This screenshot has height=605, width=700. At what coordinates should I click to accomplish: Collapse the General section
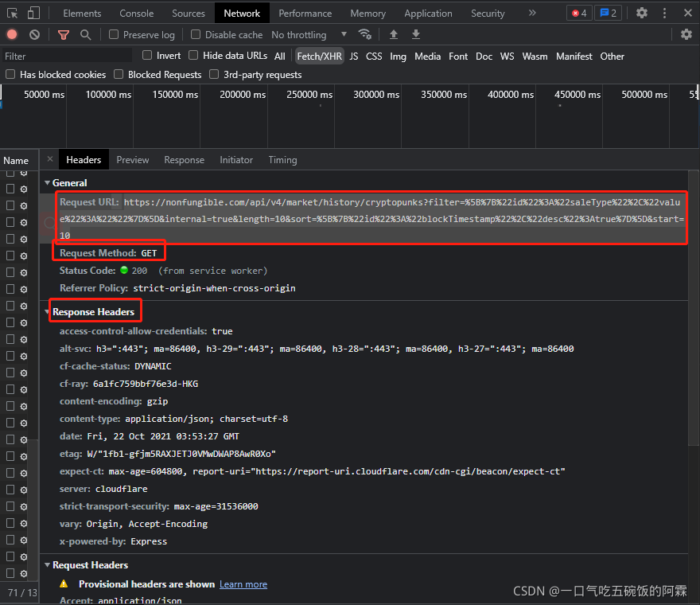[x=47, y=183]
